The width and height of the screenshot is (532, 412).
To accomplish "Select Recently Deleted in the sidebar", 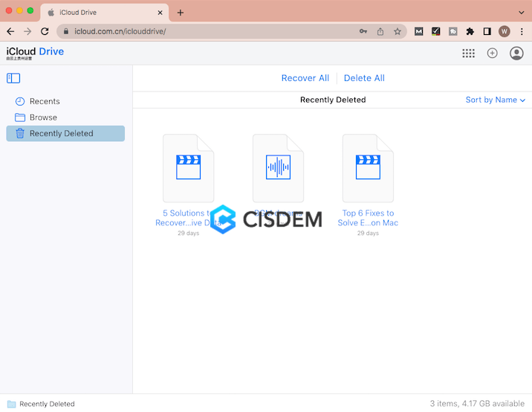I will (65, 133).
